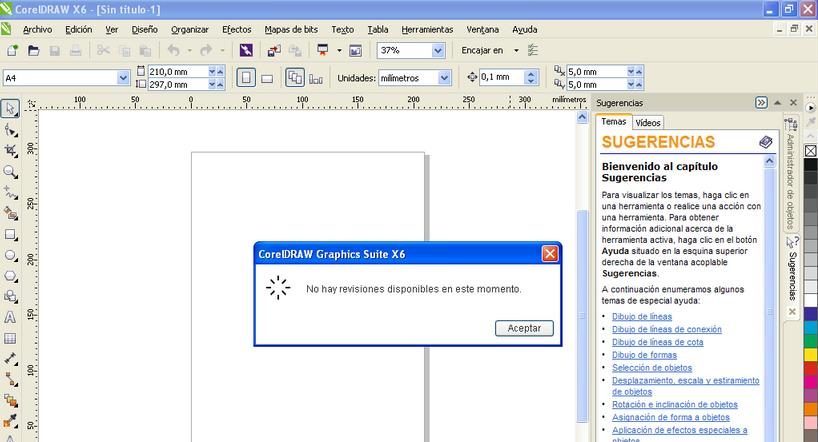The width and height of the screenshot is (818, 442).
Task: Set page orientation to landscape
Action: pyautogui.click(x=267, y=78)
